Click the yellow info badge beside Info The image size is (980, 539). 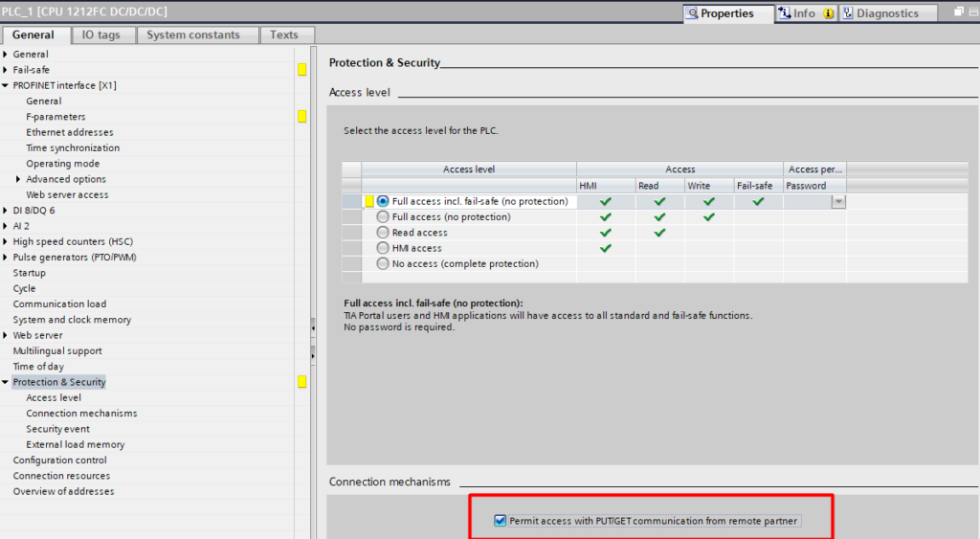pos(828,13)
